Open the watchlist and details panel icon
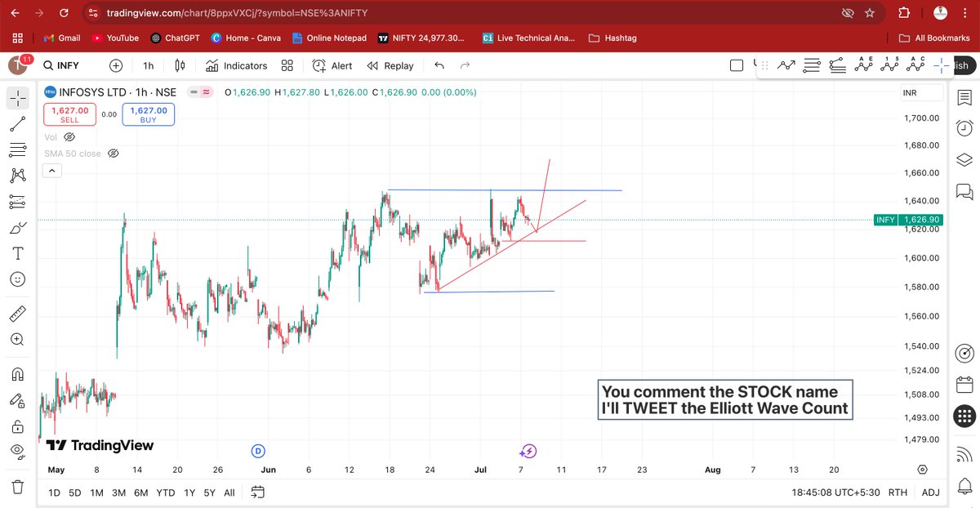980x508 pixels. click(964, 97)
